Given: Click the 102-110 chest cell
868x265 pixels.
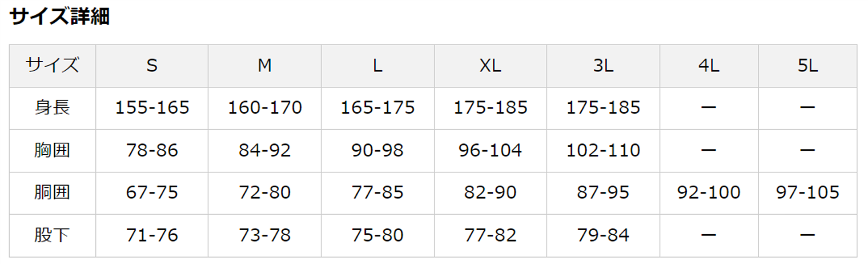Looking at the screenshot, I should tap(603, 150).
